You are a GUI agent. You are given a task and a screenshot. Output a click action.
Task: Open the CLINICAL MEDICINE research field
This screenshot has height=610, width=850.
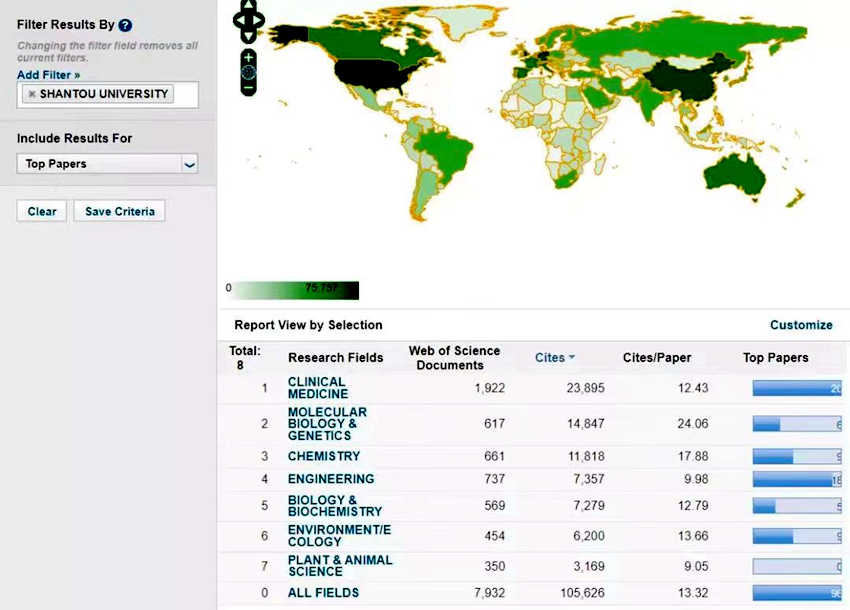coord(318,388)
